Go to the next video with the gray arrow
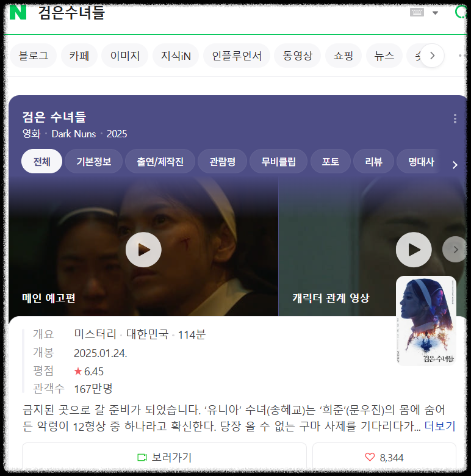Screen dimensions: 471x476 point(455,249)
